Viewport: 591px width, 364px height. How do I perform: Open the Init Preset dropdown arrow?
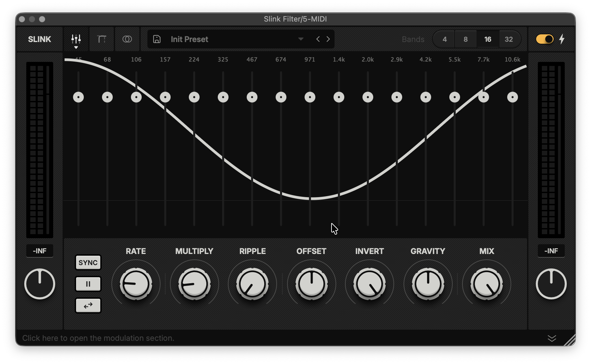click(x=301, y=39)
